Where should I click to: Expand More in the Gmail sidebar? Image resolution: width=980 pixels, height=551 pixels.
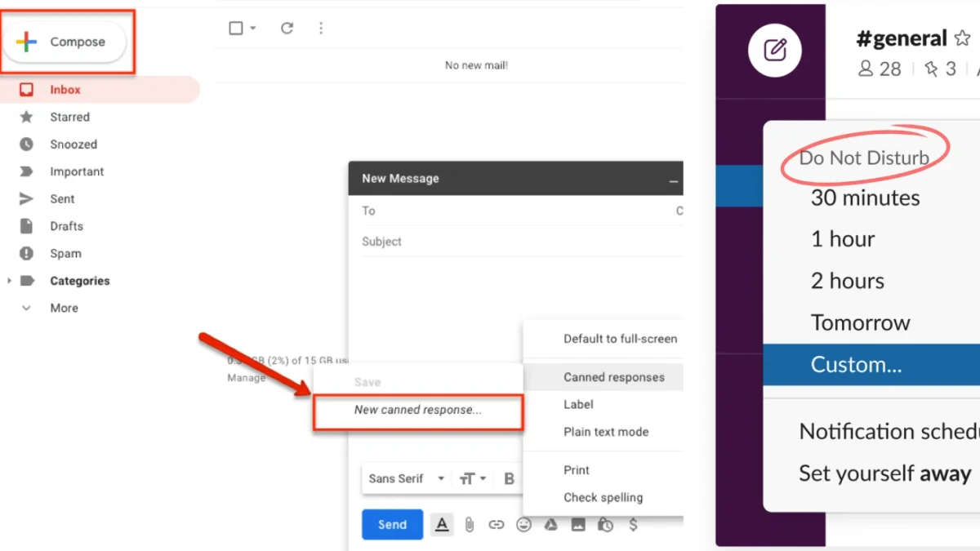(65, 308)
